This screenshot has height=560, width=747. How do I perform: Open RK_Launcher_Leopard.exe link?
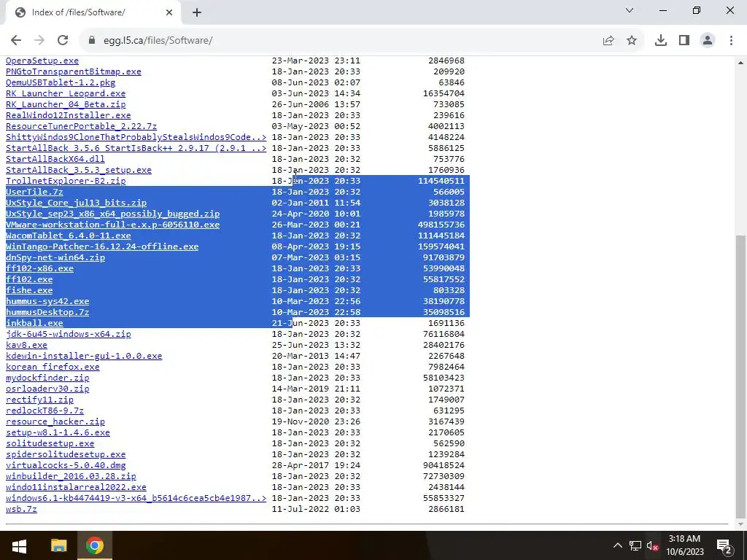tap(66, 93)
